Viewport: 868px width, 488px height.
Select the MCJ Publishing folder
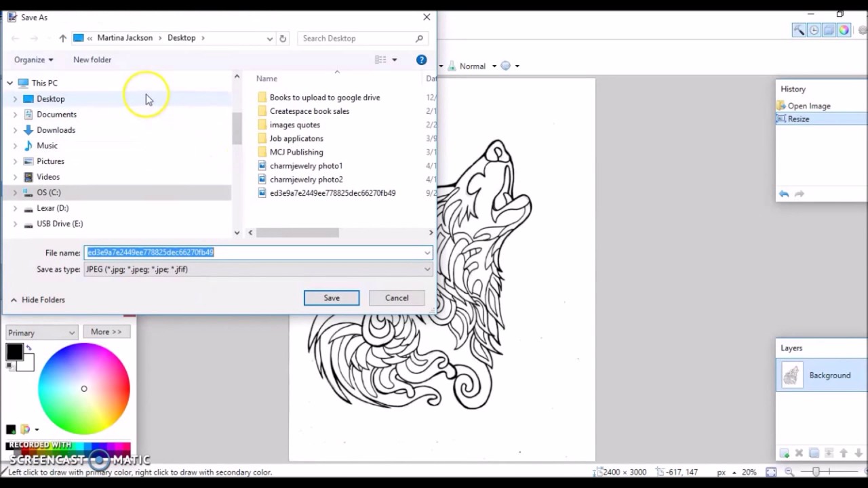click(x=296, y=152)
